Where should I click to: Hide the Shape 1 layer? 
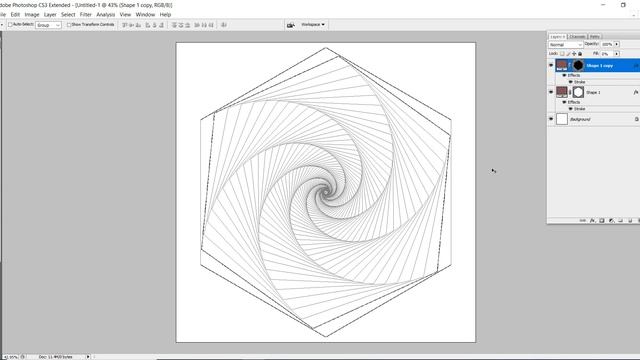(551, 92)
